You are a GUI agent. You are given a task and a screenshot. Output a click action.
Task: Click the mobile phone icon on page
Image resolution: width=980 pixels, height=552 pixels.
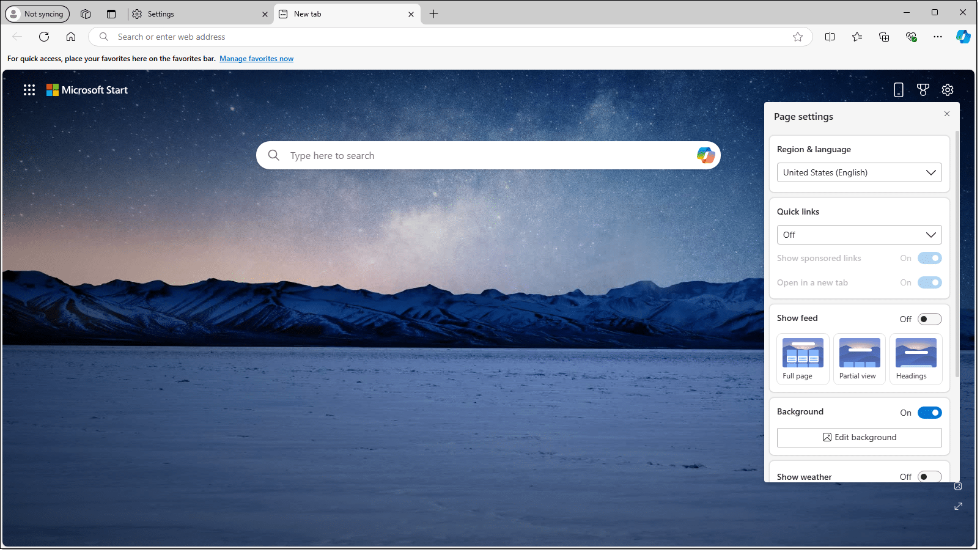[898, 90]
